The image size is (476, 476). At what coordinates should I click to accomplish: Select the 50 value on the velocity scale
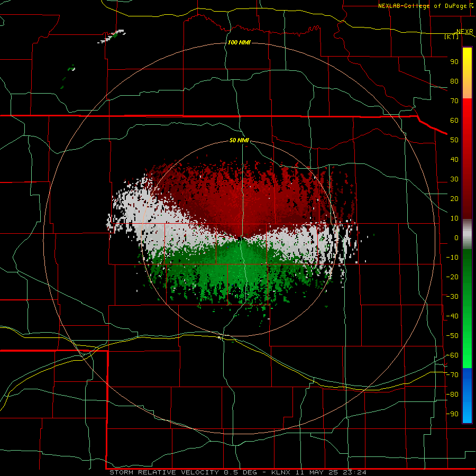pos(454,140)
